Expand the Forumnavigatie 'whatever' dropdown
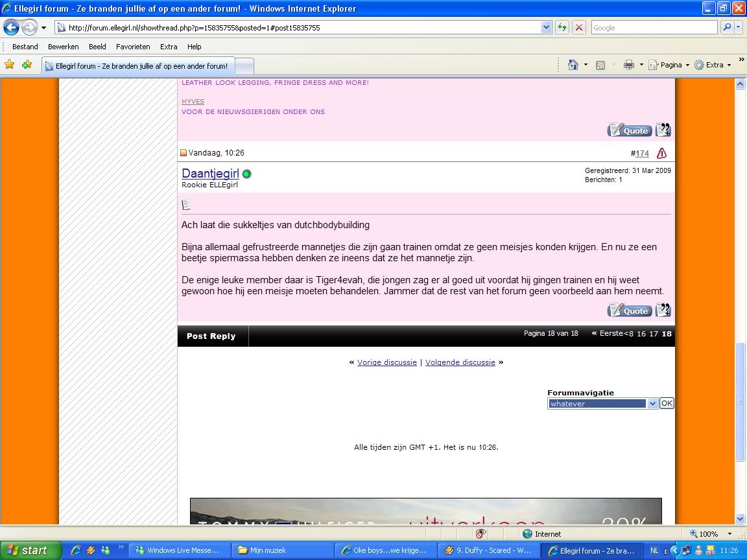Screen dimensions: 747x560 tap(652, 403)
